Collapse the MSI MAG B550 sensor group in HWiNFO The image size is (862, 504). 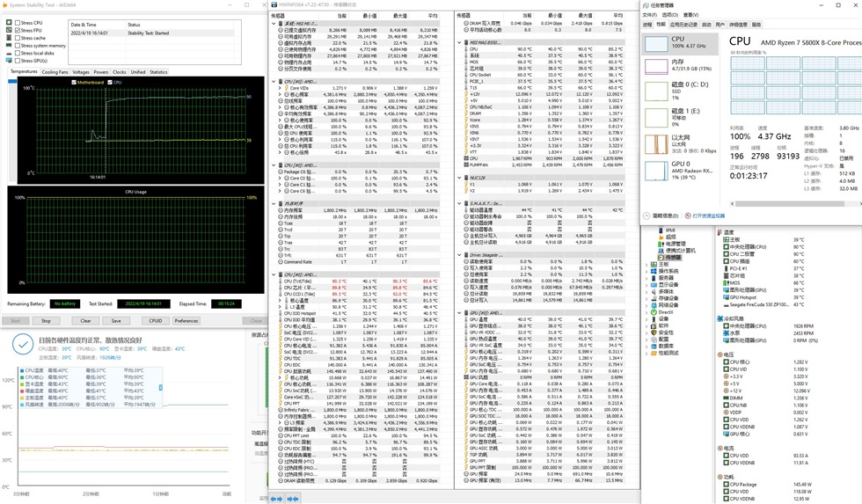[459, 42]
